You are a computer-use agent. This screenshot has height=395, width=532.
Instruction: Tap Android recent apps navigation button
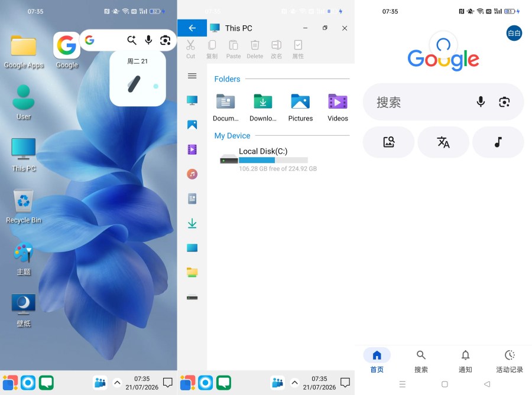click(x=403, y=384)
